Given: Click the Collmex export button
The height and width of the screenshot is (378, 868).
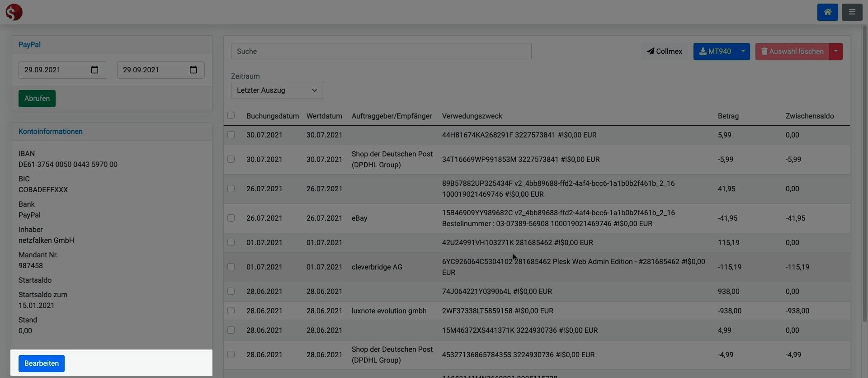Looking at the screenshot, I should pos(665,52).
